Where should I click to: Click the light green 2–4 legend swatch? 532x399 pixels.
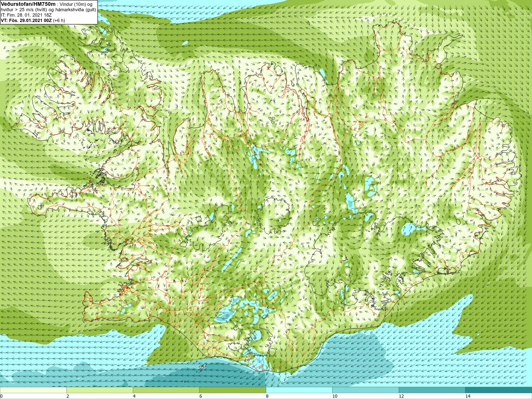(100, 390)
